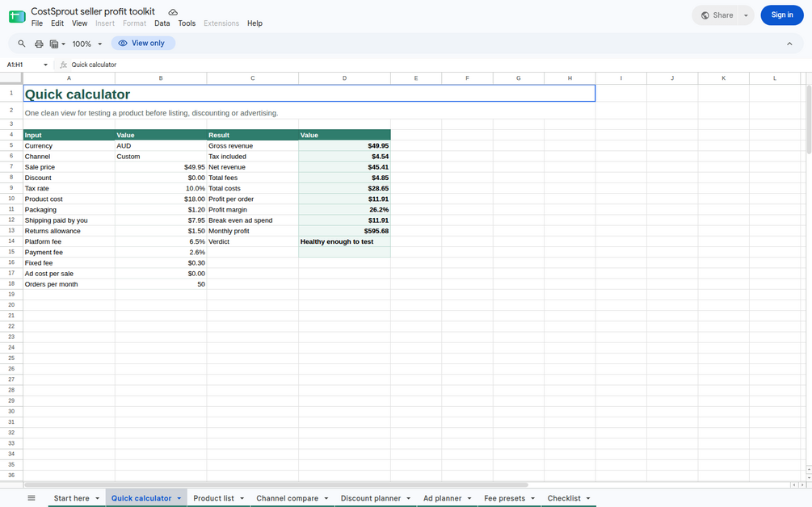Open the all sheets list icon
Screen dimensions: 812x507
click(32, 497)
